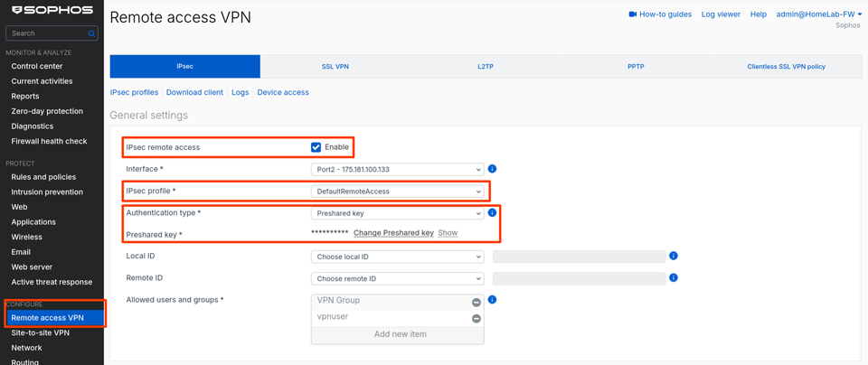Click the info icon next to Interface
Viewport: 868px width, 365px height.
(492, 169)
